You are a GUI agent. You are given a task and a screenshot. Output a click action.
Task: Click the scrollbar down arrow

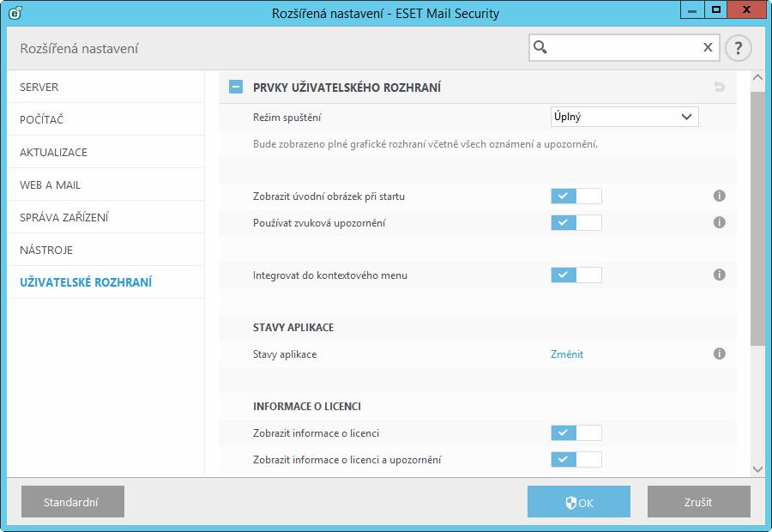[x=757, y=469]
